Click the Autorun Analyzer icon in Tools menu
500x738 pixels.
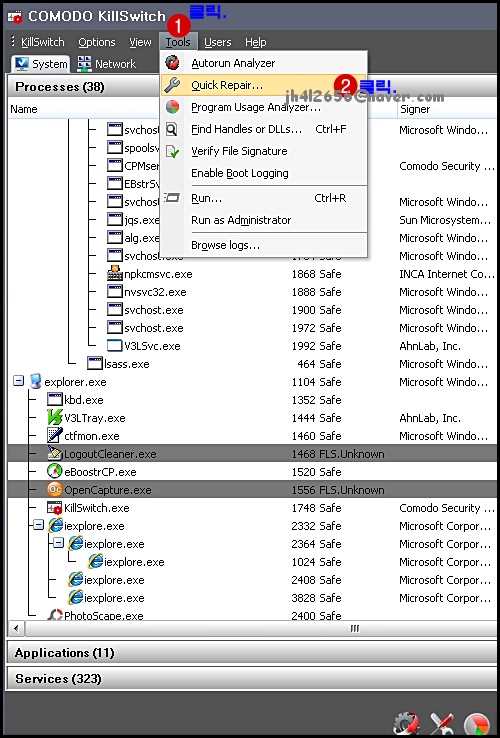[x=172, y=63]
